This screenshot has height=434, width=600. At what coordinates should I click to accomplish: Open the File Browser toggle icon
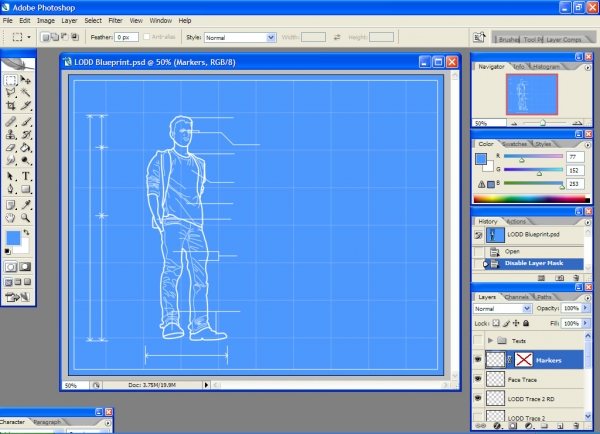pyautogui.click(x=479, y=37)
